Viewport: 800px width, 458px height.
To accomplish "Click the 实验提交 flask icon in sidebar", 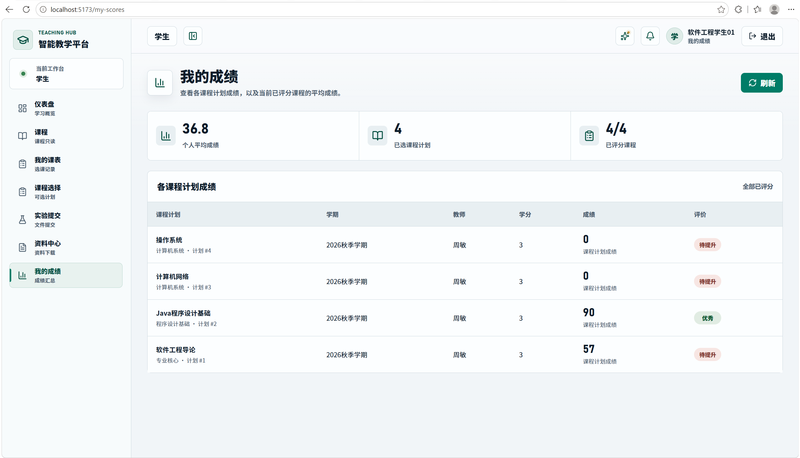I will [22, 220].
